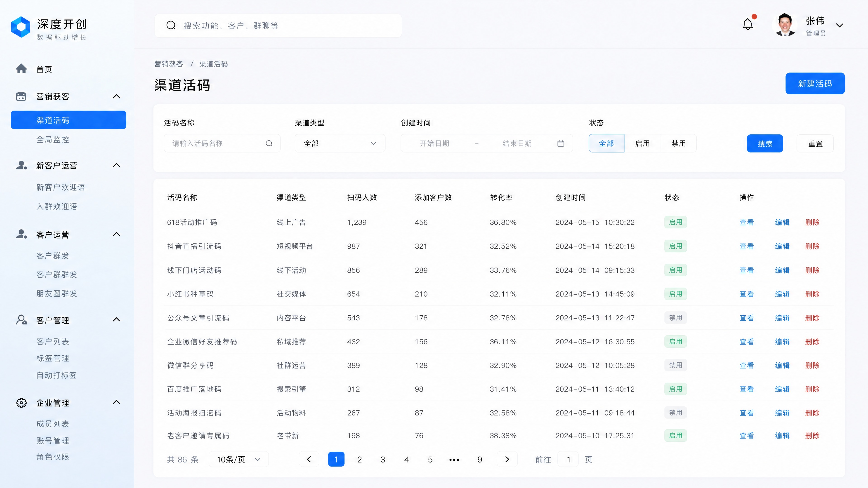Click the 开始日期 field

435,143
